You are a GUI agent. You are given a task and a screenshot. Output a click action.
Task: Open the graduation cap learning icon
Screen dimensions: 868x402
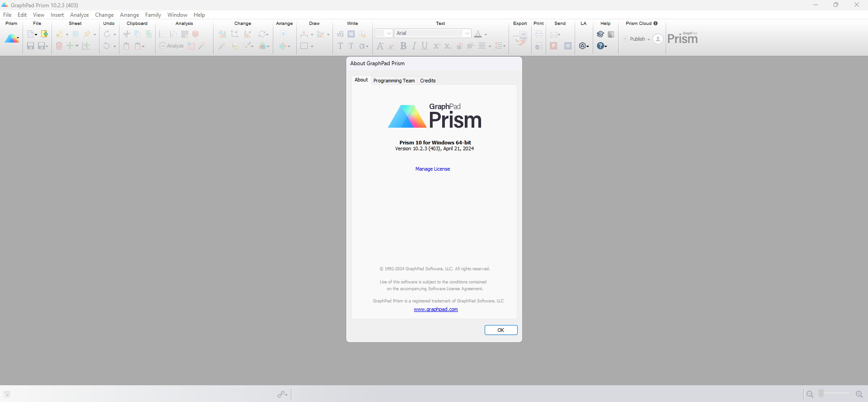pos(601,34)
